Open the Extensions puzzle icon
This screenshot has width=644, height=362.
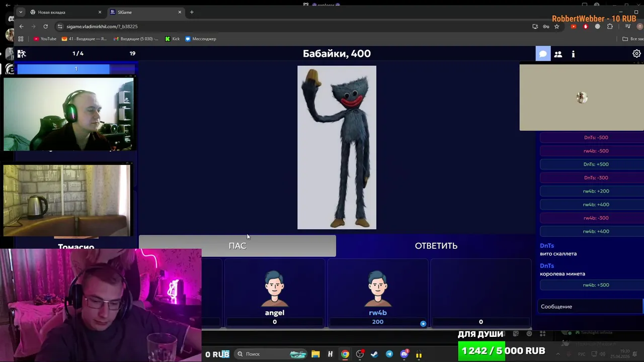[x=610, y=26]
